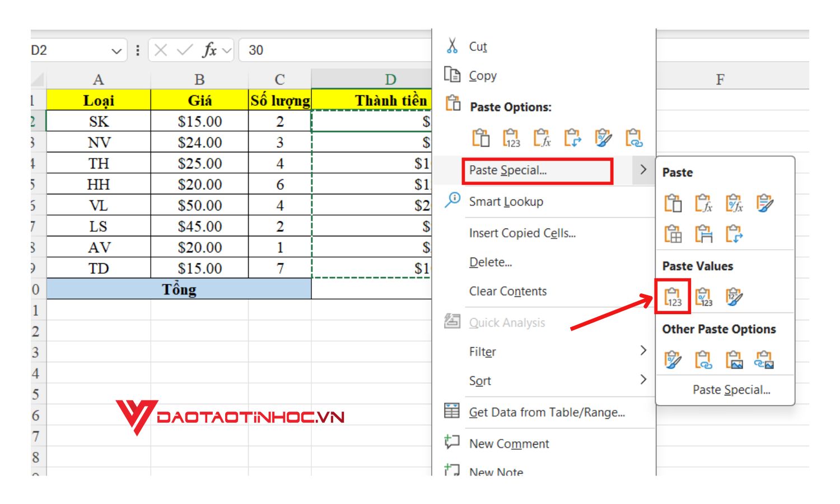The width and height of the screenshot is (840, 504).
Task: Select the Transpose paste icon
Action: [x=735, y=234]
